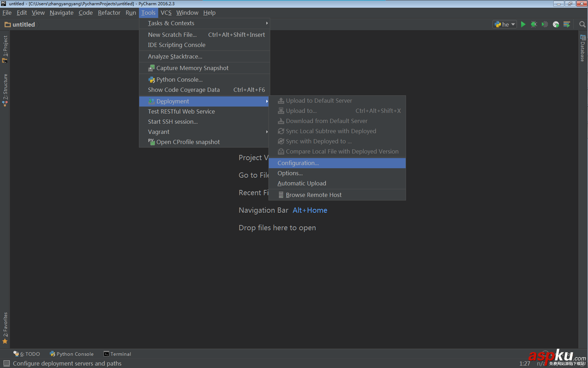Run the 'he' configuration with the green play icon
The height and width of the screenshot is (368, 588).
(523, 25)
